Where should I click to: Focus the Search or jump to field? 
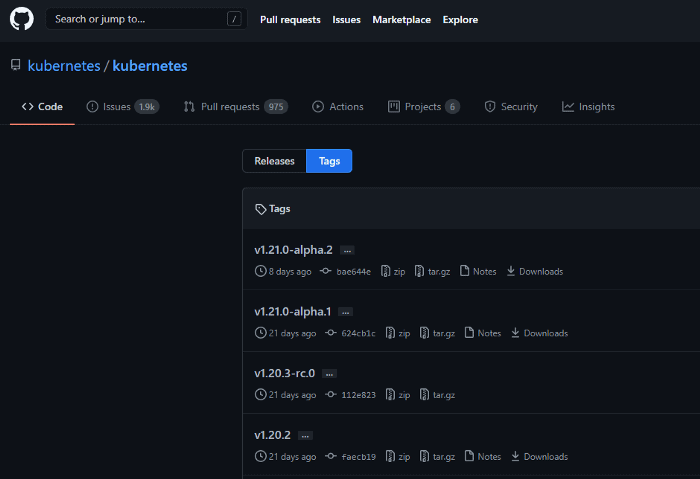[146, 19]
